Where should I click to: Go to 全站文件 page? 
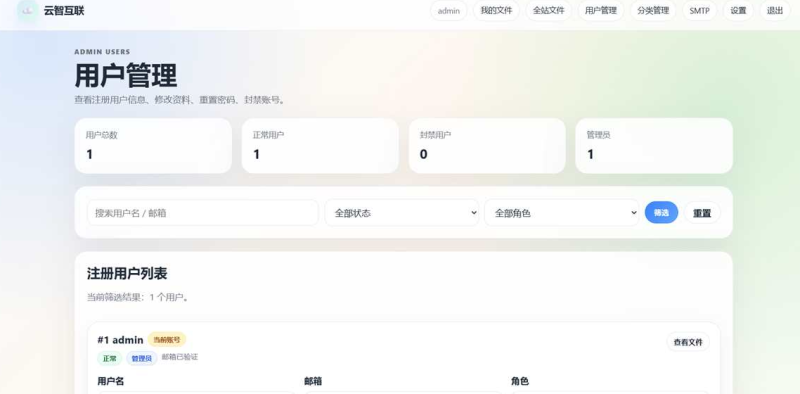click(548, 11)
